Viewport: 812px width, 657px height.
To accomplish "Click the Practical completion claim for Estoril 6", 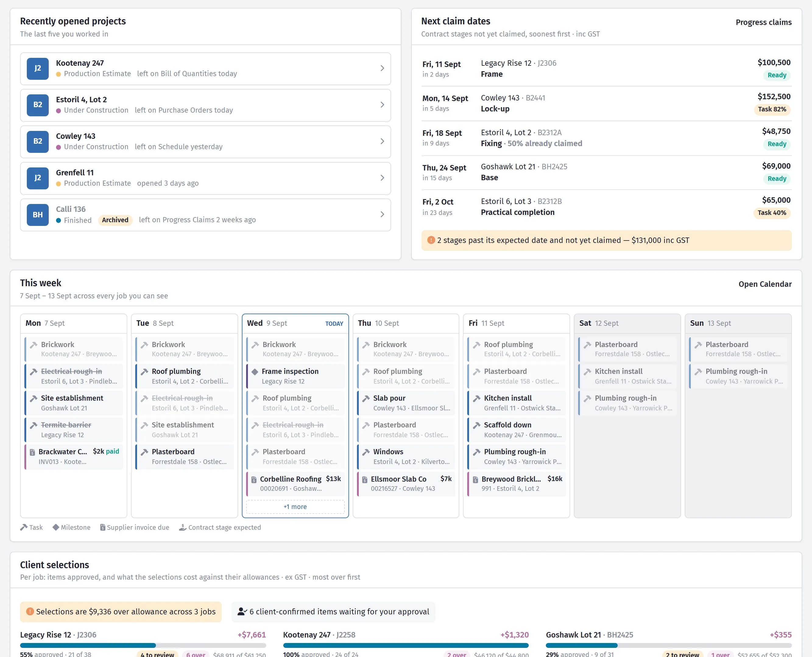I will click(606, 207).
